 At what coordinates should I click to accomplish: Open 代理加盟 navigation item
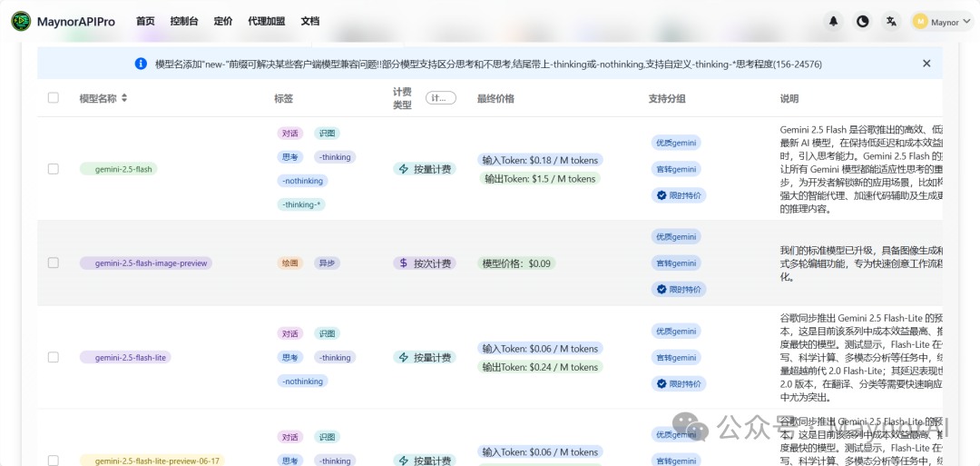266,21
